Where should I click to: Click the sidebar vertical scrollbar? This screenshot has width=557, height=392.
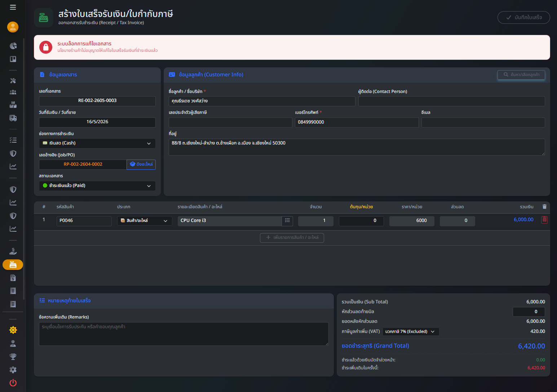coord(24,169)
